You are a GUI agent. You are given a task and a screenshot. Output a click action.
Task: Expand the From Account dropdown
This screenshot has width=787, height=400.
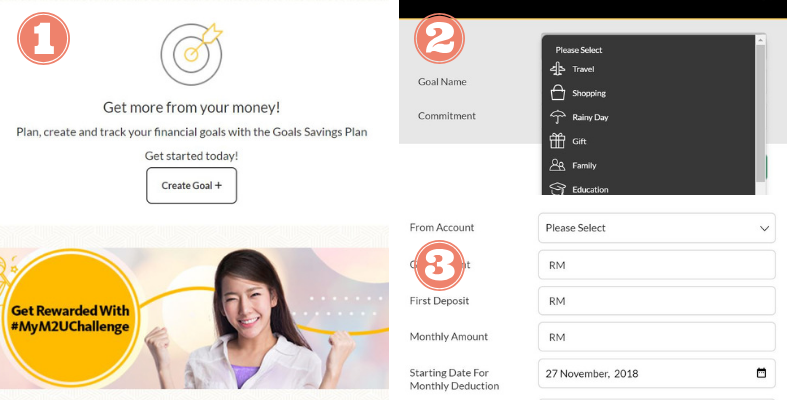point(657,228)
